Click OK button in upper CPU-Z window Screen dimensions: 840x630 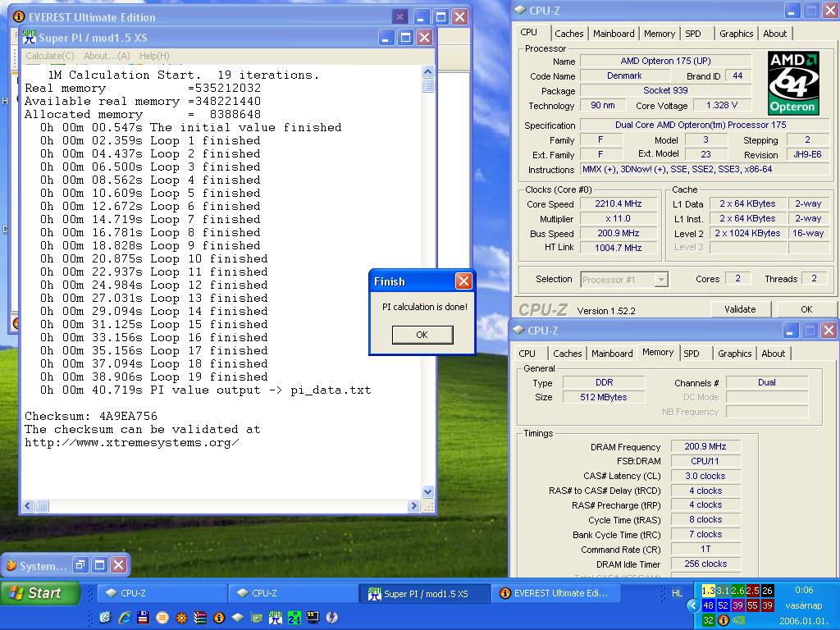[x=806, y=309]
